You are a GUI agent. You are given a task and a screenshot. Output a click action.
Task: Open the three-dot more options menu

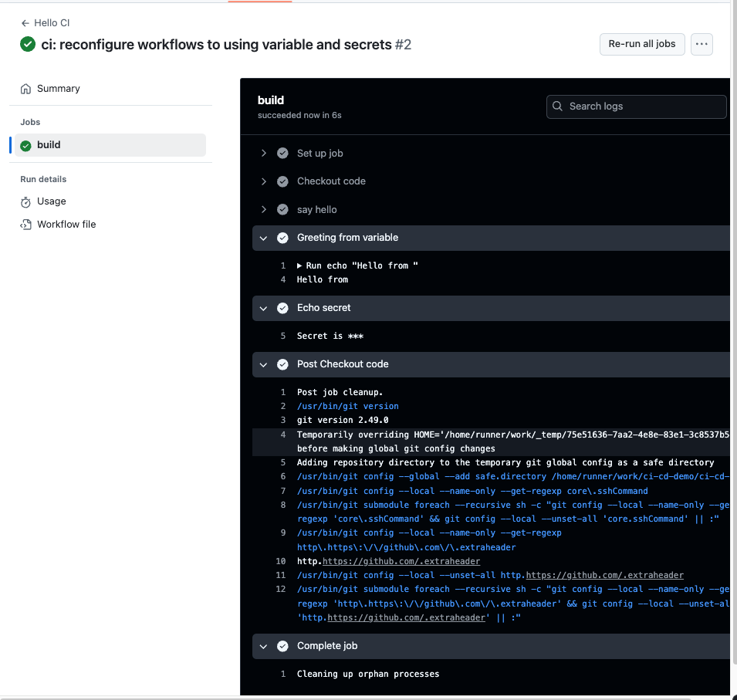pos(701,44)
